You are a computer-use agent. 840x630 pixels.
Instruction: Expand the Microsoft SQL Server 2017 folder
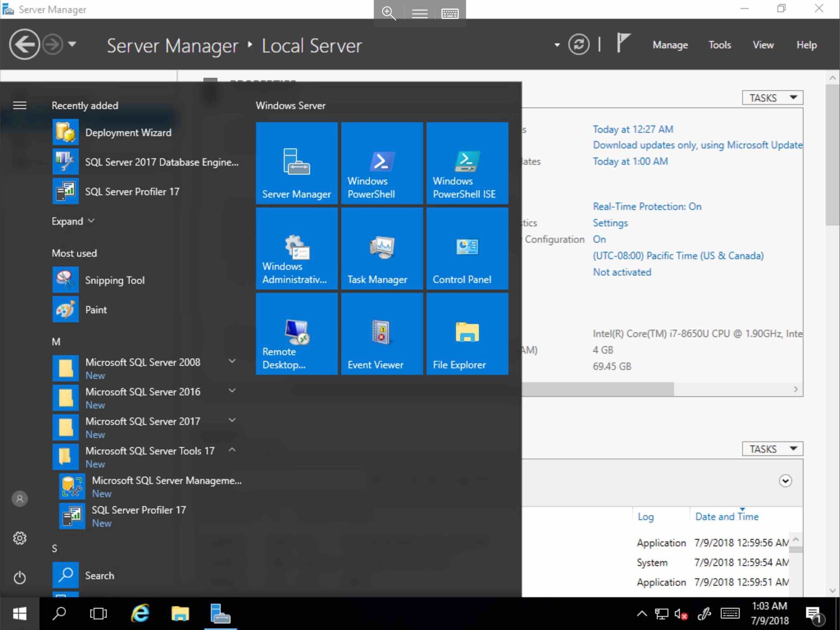232,420
